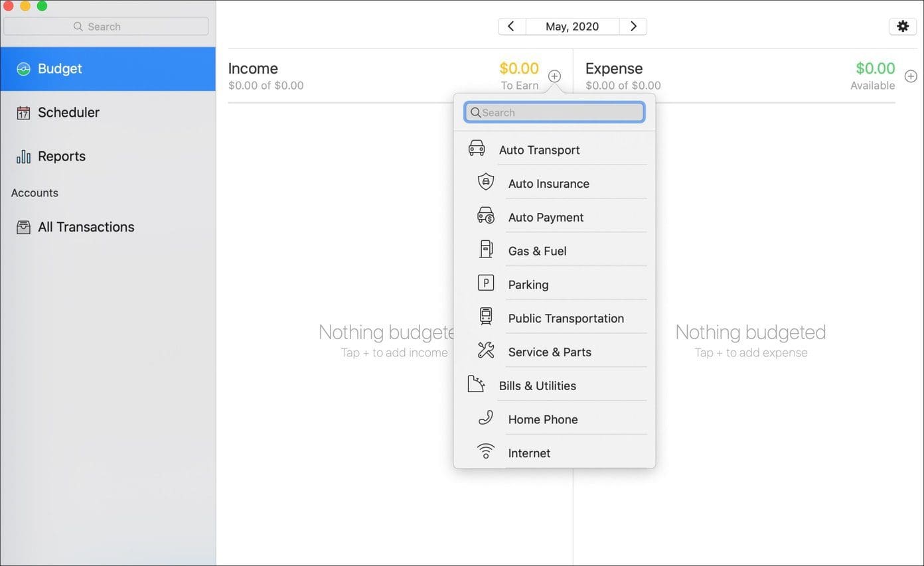This screenshot has width=924, height=566.
Task: Click the Reports bar chart icon
Action: pyautogui.click(x=23, y=157)
